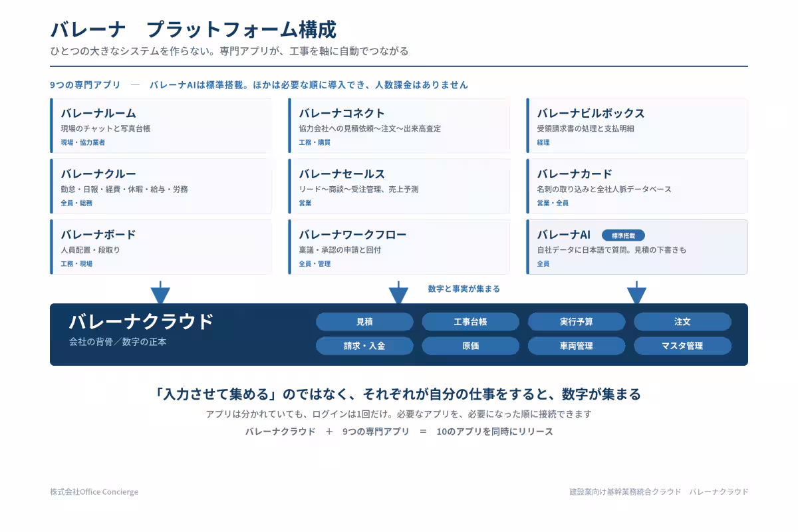The width and height of the screenshot is (798, 532).
Task: Select the 注文 pill
Action: [682, 322]
